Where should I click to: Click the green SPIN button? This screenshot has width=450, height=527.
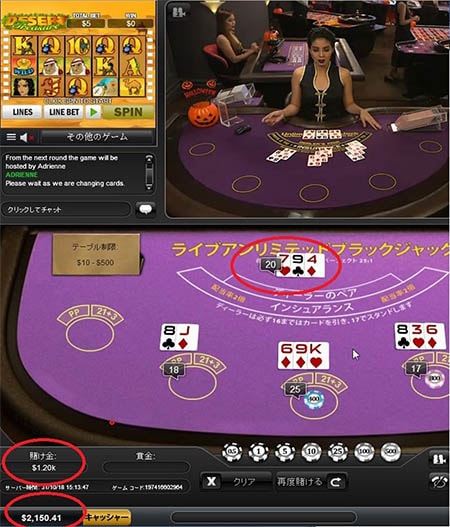click(128, 112)
